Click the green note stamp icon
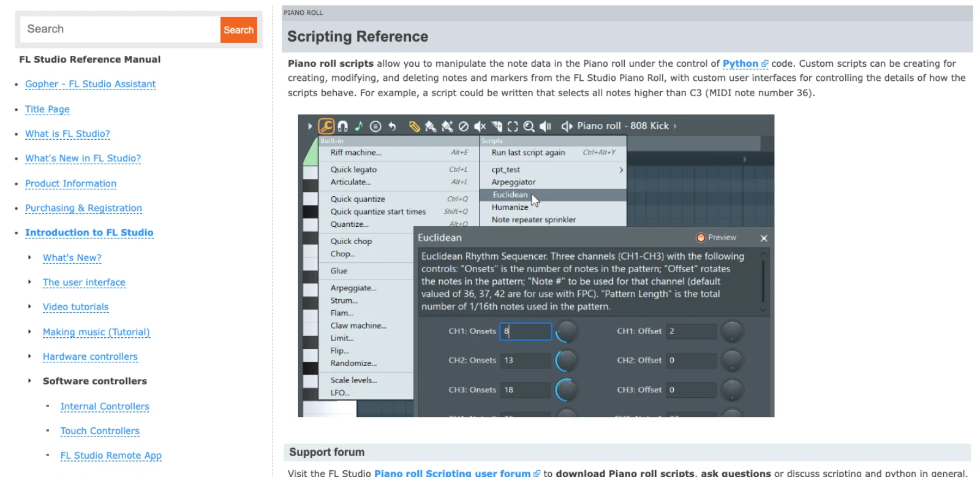The height and width of the screenshot is (477, 980). pos(359,126)
